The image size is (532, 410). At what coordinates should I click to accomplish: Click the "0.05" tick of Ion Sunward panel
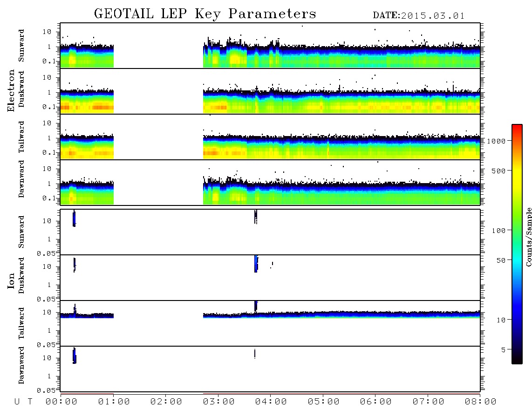tap(46, 253)
